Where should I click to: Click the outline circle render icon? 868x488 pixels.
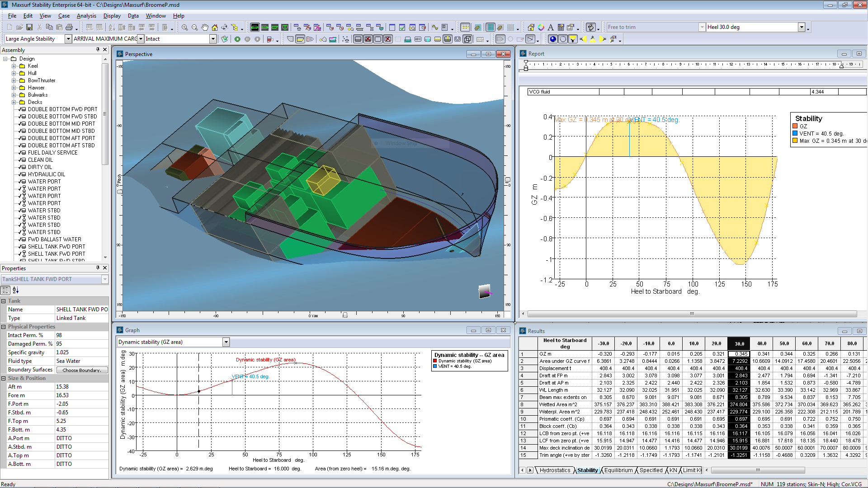point(563,39)
